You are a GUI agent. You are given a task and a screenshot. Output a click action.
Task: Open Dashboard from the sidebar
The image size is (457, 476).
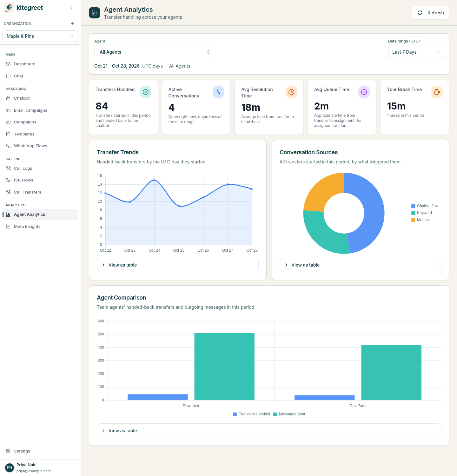[x=40, y=64]
